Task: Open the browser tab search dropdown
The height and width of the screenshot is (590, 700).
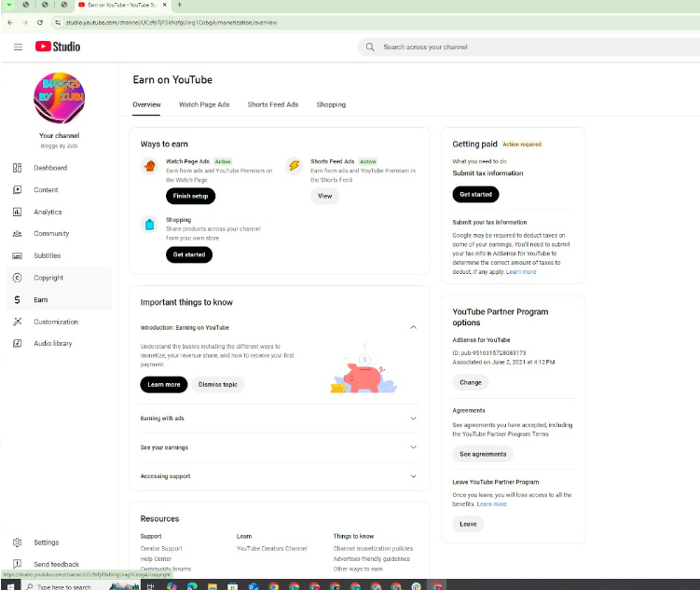Action: point(8,5)
